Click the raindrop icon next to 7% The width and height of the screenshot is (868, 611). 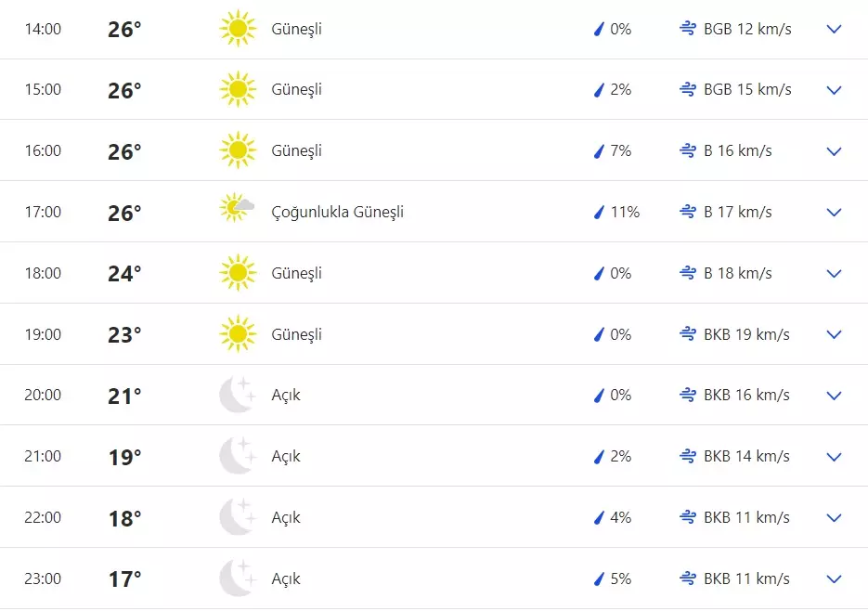599,150
